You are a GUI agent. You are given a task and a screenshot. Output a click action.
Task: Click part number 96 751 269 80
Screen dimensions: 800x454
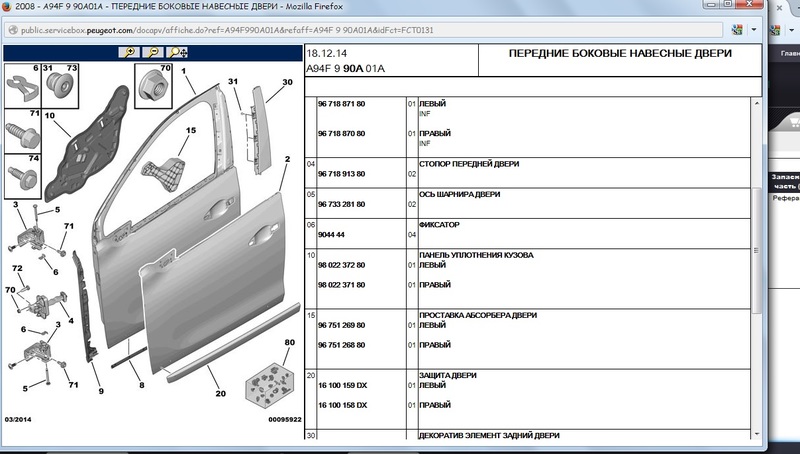coord(341,325)
